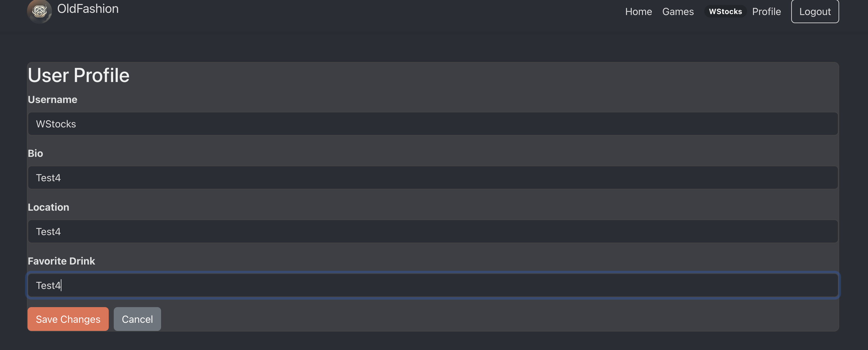The image size is (868, 350).
Task: Click the Favorite Drink label
Action: click(61, 261)
